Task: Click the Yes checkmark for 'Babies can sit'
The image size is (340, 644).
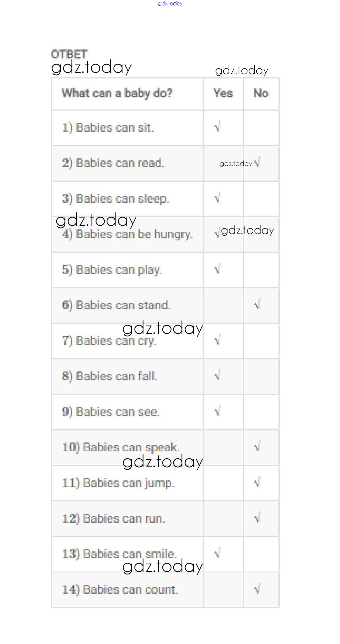Action: point(217,127)
